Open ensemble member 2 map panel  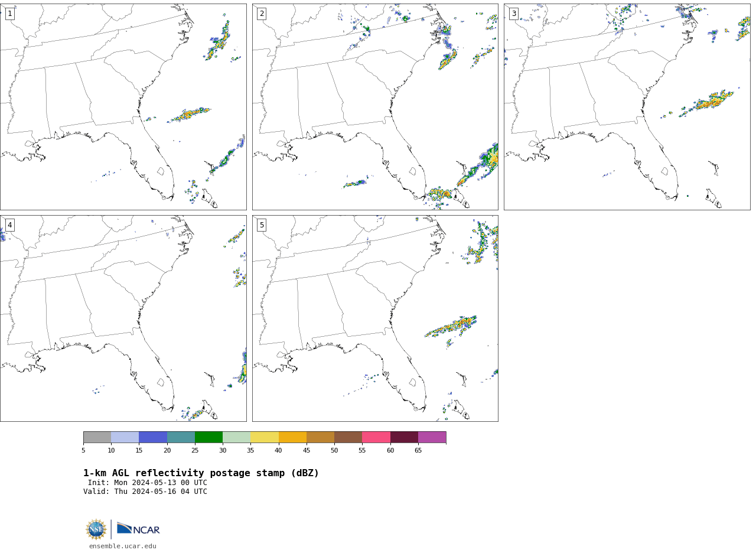click(375, 107)
